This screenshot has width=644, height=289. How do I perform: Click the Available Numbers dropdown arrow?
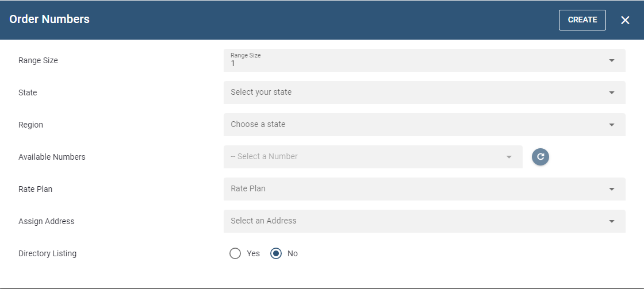coord(509,157)
